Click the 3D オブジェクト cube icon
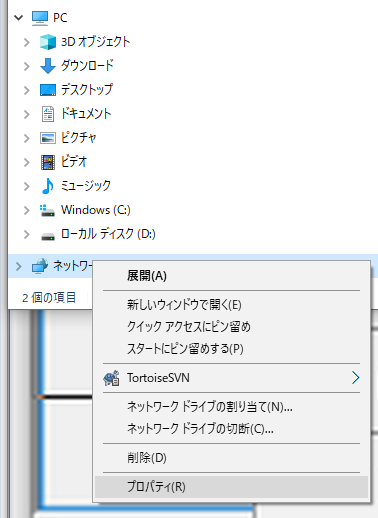Image resolution: width=378 pixels, height=518 pixels. point(48,42)
